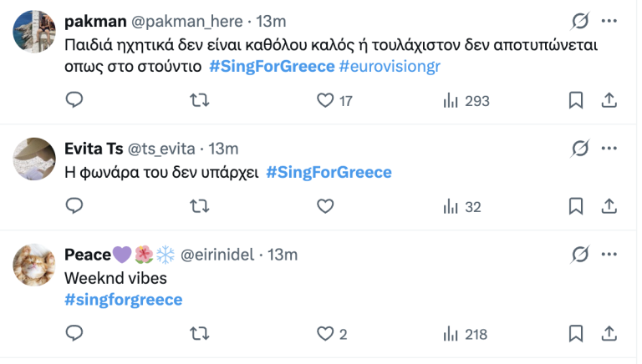View analytics showing 293 views

[x=466, y=100]
